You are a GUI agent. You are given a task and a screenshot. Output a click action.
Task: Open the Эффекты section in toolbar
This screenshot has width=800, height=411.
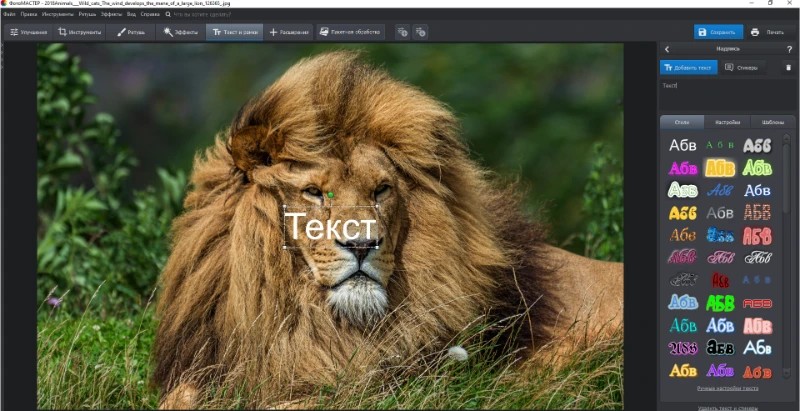pos(181,32)
